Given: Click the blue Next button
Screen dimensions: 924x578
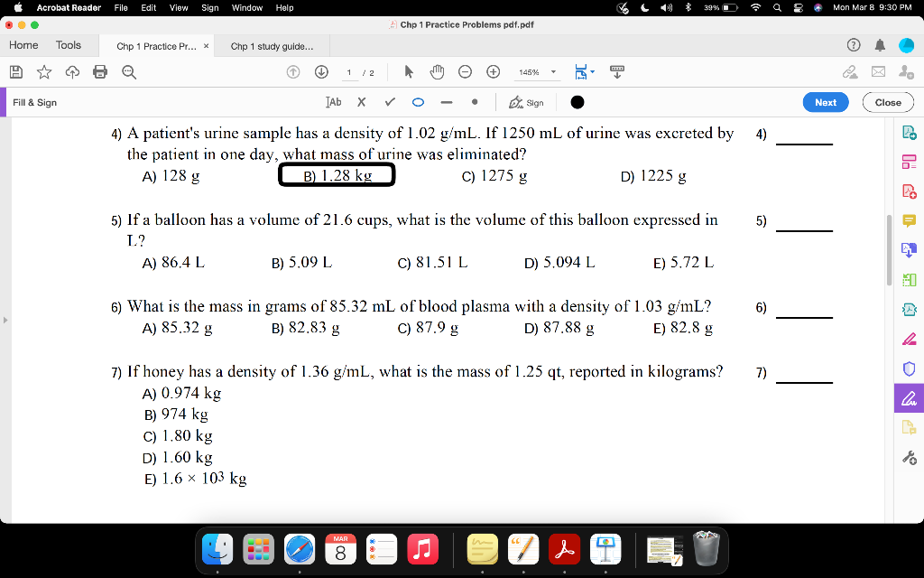Looking at the screenshot, I should pos(826,102).
